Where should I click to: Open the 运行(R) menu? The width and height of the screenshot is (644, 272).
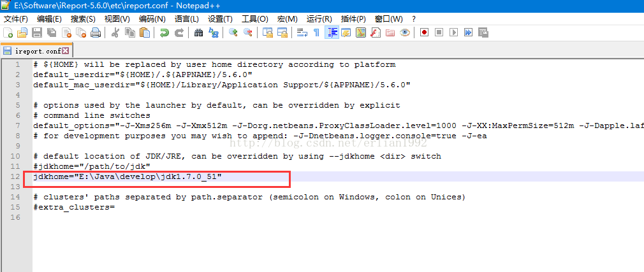click(x=319, y=19)
